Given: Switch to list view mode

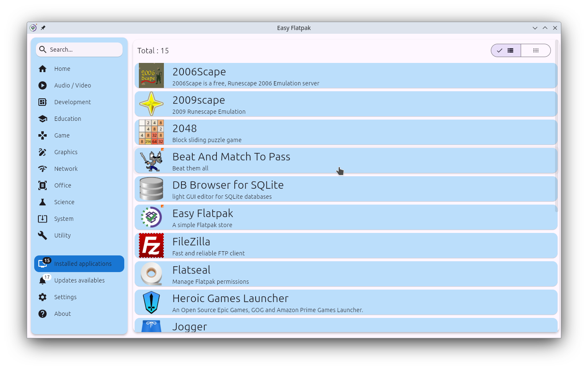Looking at the screenshot, I should [506, 50].
